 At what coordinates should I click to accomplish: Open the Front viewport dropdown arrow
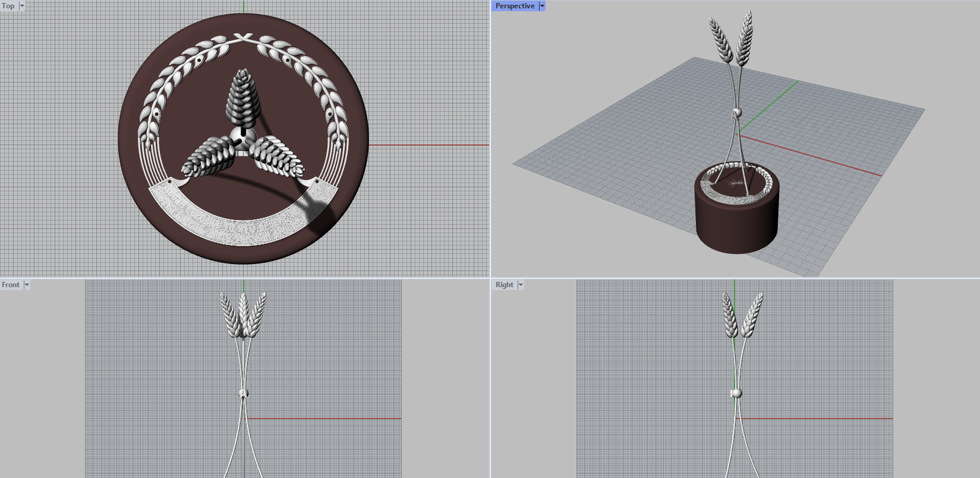(x=26, y=285)
